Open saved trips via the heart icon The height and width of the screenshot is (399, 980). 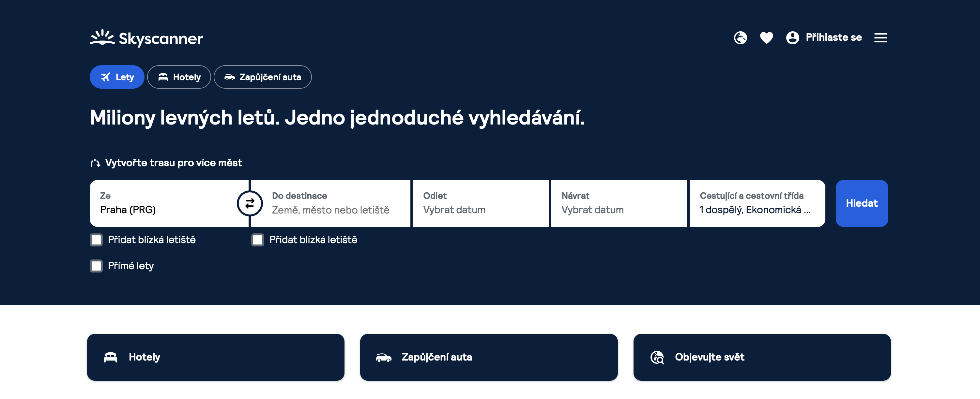tap(766, 37)
